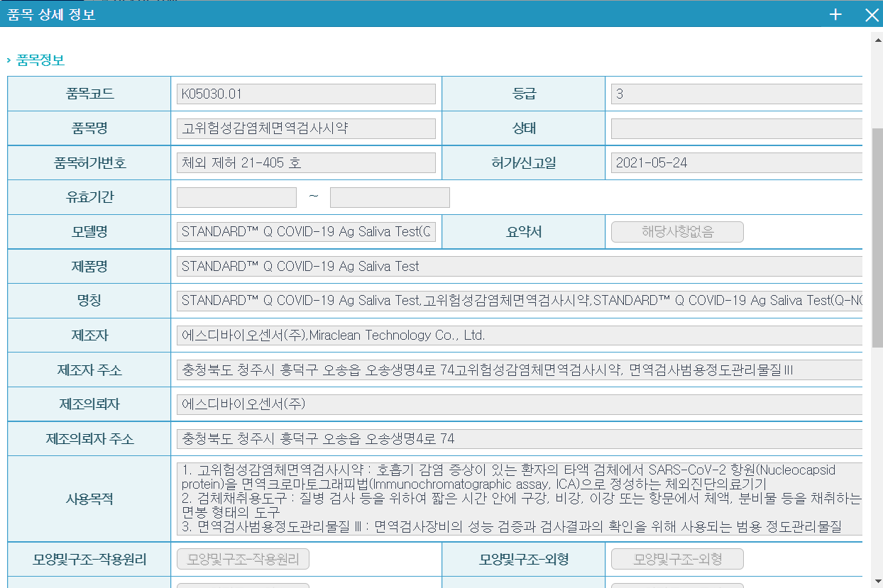Click the empty 상태 field
The width and height of the screenshot is (883, 588).
737,128
